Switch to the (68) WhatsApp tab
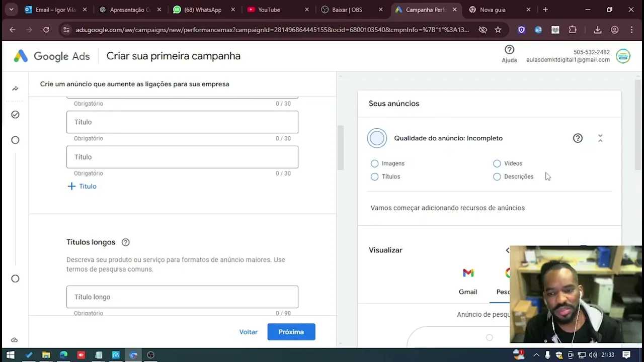The image size is (644, 362). pos(204,10)
